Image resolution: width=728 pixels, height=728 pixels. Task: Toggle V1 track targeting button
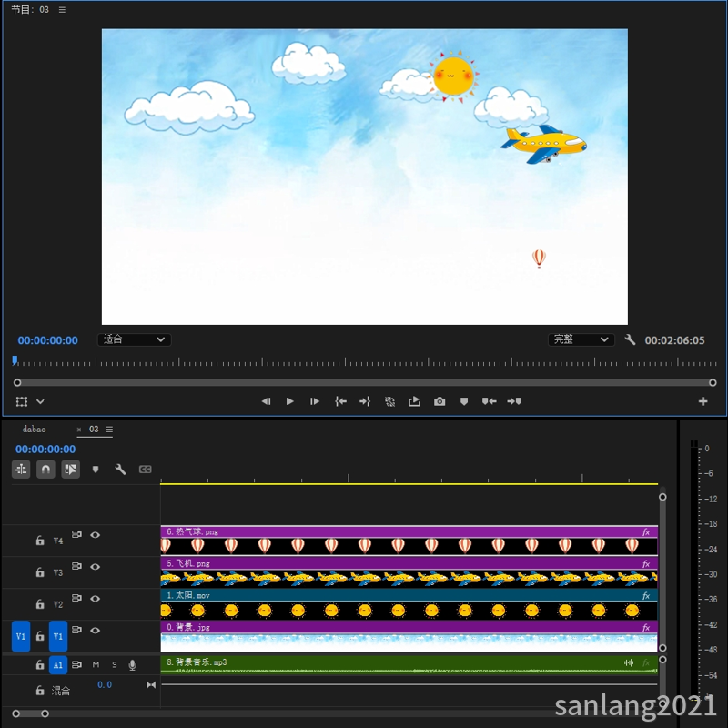(x=58, y=636)
